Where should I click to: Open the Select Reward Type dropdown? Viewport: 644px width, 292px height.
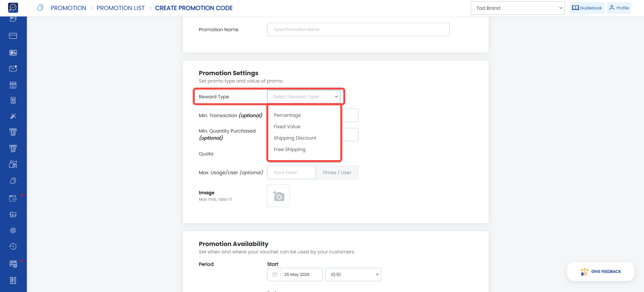[304, 97]
